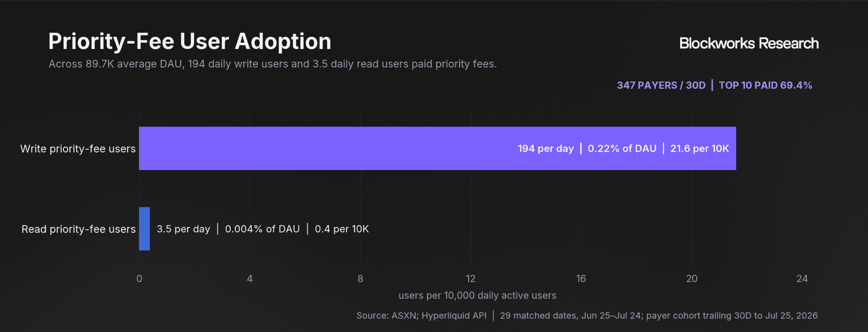Click the 347 PAYERS / 30D label
Viewport: 868px width, 332px height.
pos(661,85)
